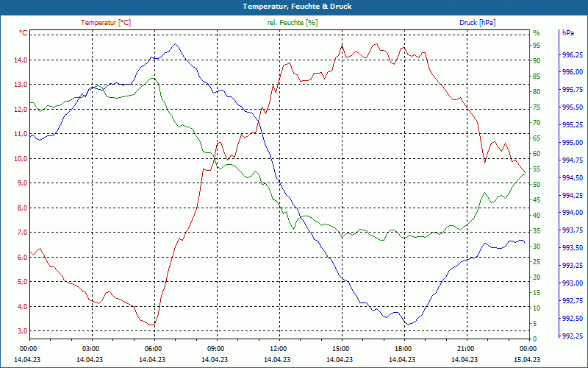Select the green 'rel. Feuchte [%]' legend label
The width and height of the screenshot is (588, 368).
pos(293,23)
